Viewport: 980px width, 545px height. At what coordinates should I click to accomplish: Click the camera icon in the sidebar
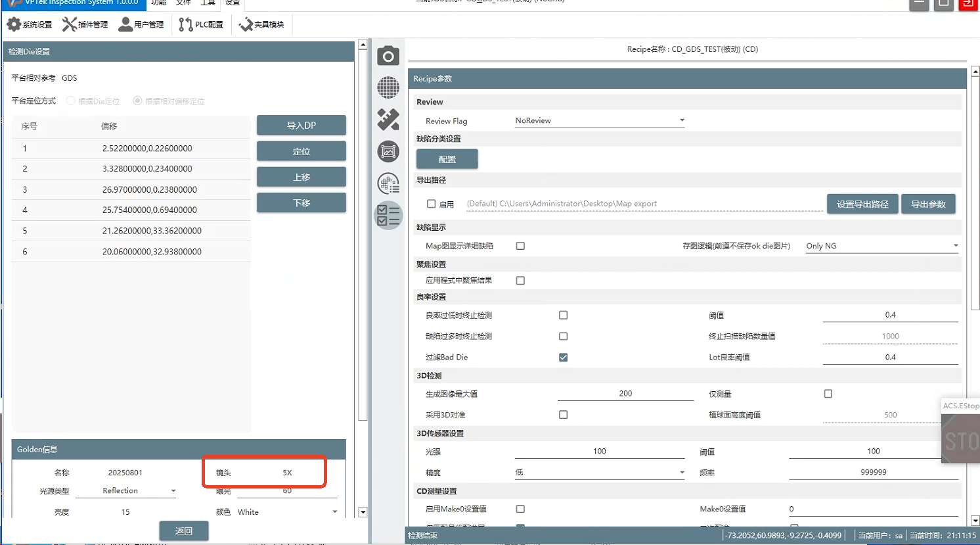tap(388, 56)
